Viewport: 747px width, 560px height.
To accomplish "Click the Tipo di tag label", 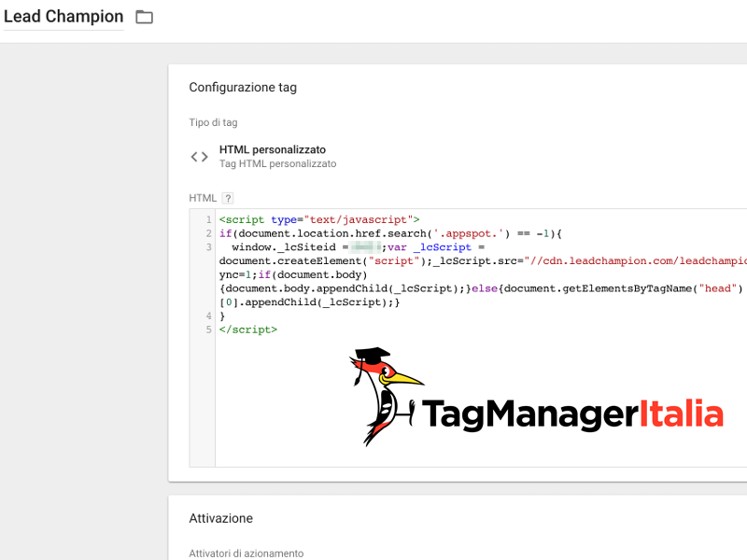I will coord(213,122).
